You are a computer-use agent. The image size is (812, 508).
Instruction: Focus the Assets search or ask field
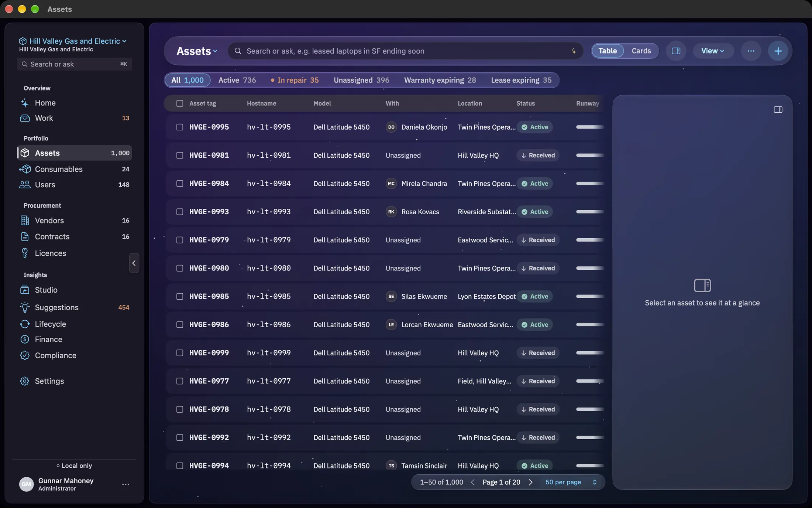(x=405, y=51)
